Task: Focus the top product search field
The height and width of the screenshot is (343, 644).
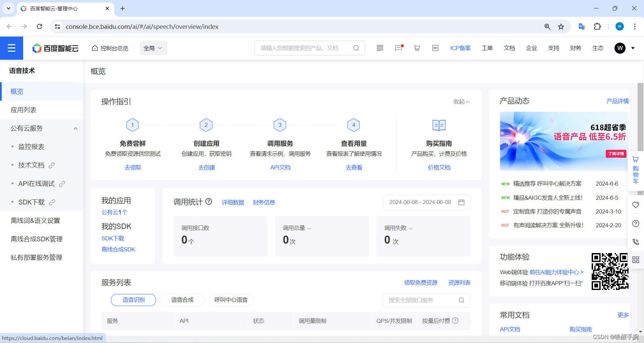Action: [x=310, y=48]
